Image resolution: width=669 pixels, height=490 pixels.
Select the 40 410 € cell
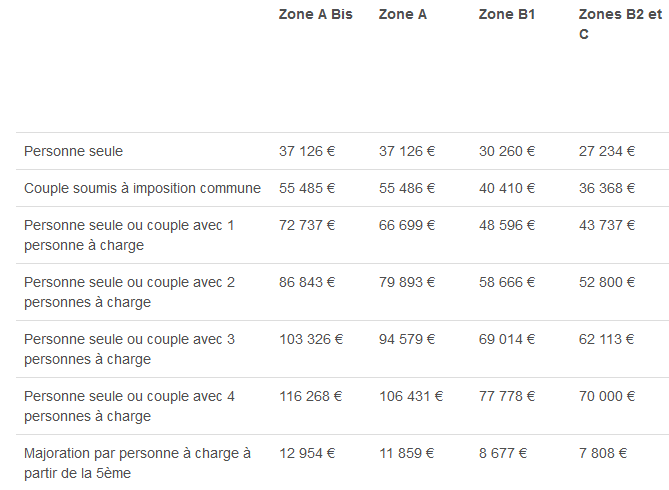pos(507,188)
